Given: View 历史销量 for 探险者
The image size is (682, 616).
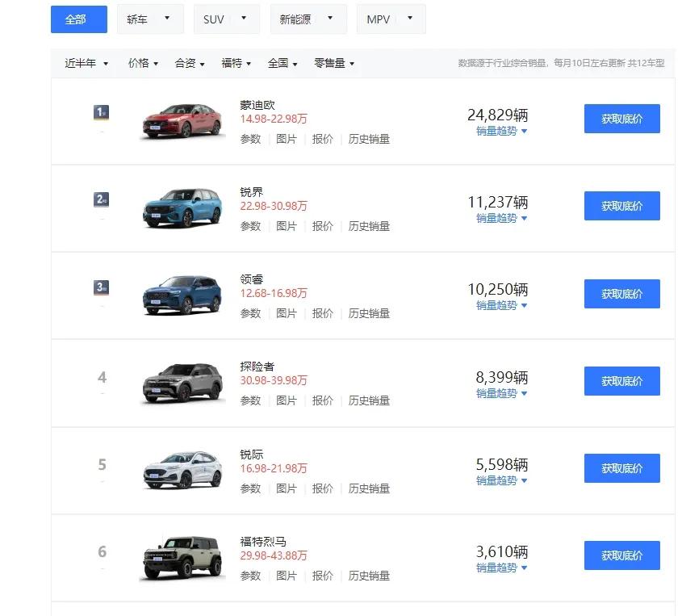Looking at the screenshot, I should click(369, 400).
